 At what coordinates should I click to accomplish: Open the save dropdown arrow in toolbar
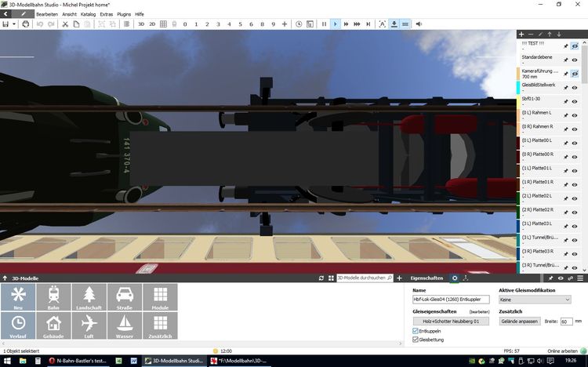(15, 24)
